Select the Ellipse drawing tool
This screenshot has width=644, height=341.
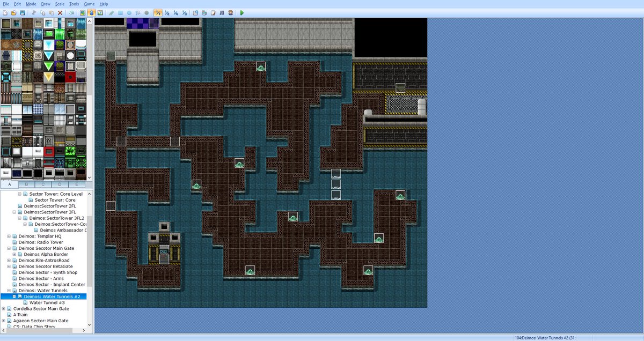coord(129,12)
